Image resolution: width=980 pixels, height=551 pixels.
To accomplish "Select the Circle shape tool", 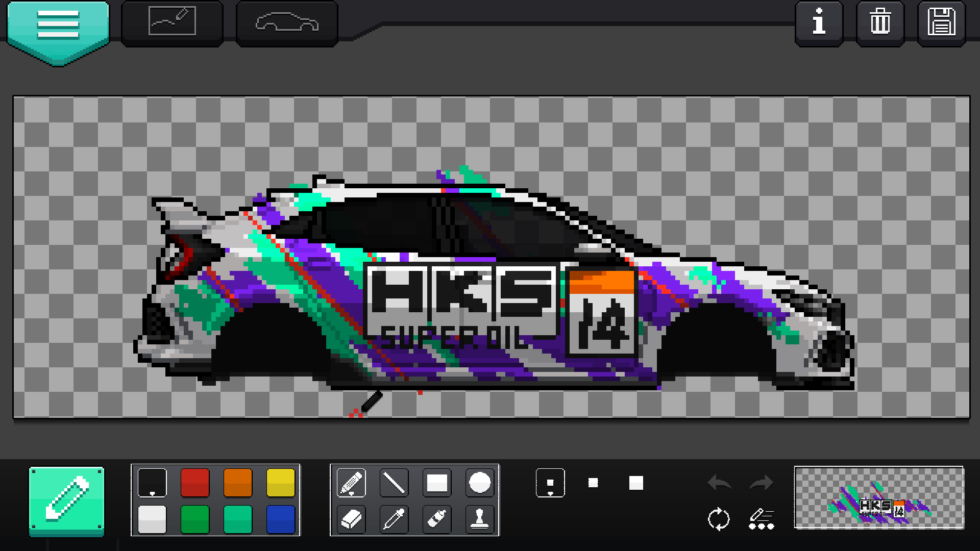I will [480, 483].
